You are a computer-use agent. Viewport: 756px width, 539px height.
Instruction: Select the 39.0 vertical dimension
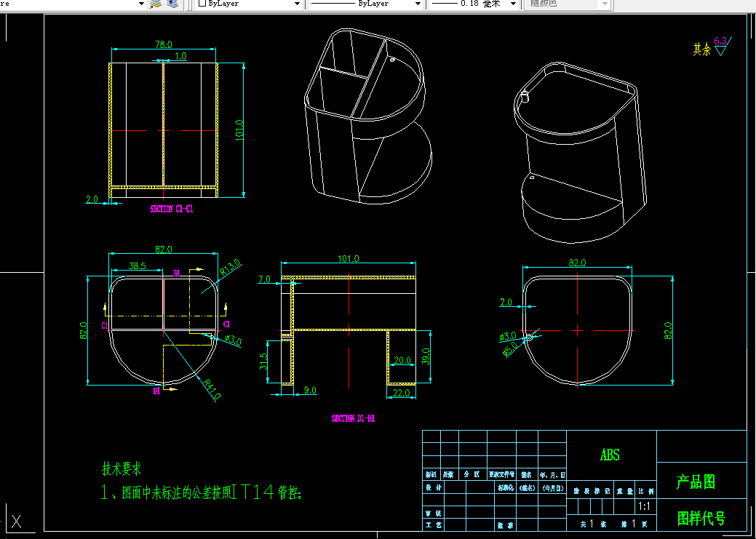(x=426, y=357)
